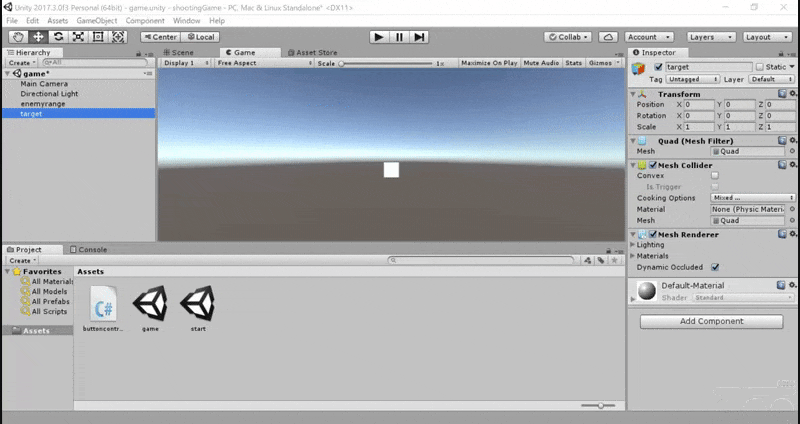Start Play mode
This screenshot has width=800, height=424.
[379, 37]
